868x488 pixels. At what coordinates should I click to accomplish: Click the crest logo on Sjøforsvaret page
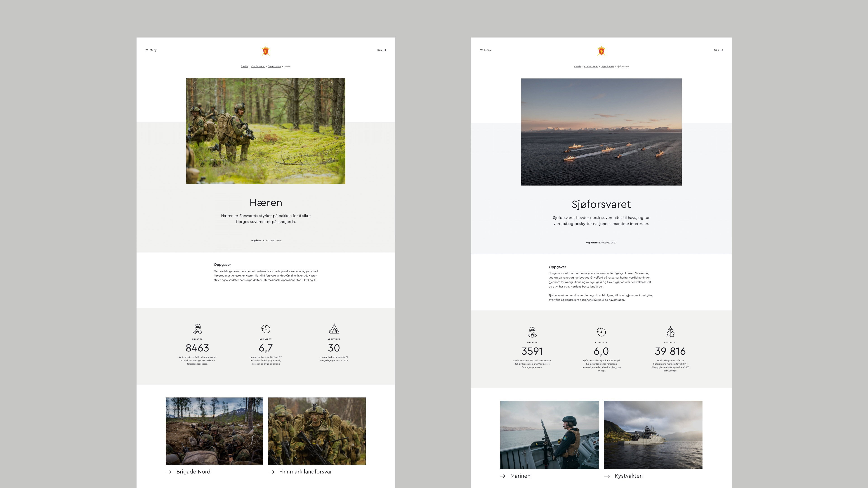(601, 51)
